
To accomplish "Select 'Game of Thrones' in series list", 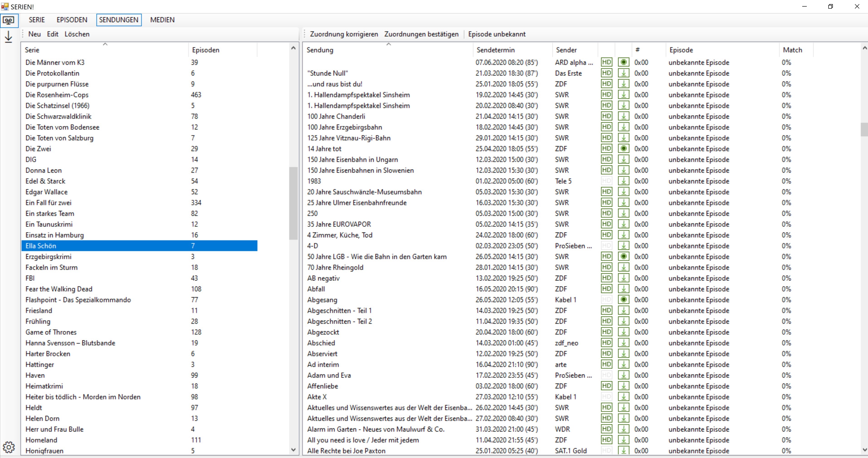I will (51, 332).
